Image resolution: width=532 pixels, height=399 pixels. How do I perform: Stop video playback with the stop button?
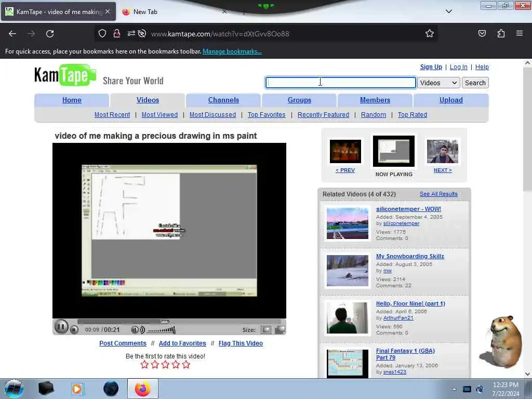coord(74,329)
